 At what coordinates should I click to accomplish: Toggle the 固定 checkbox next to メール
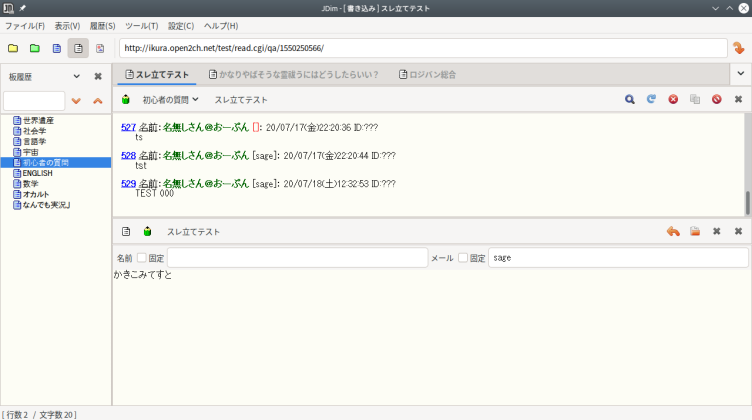pyautogui.click(x=463, y=258)
